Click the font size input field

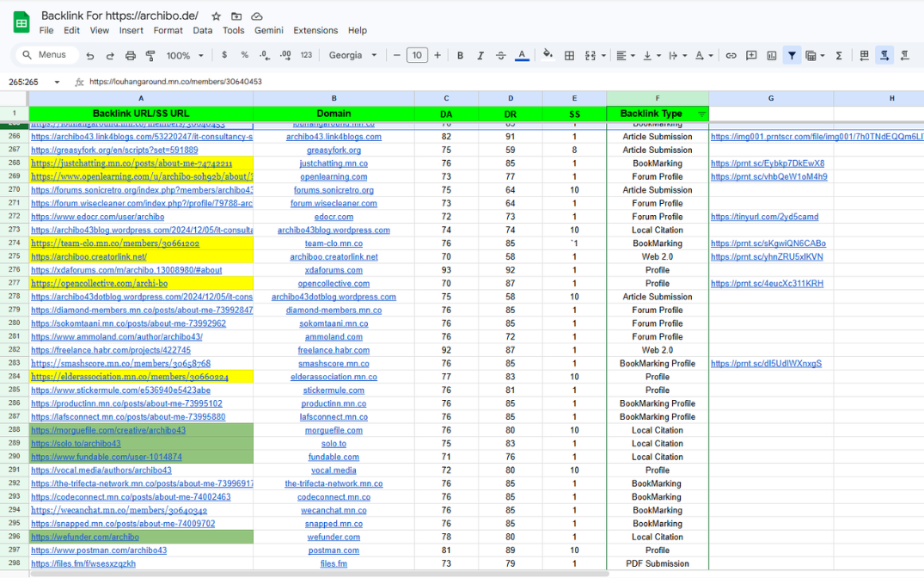pyautogui.click(x=417, y=56)
